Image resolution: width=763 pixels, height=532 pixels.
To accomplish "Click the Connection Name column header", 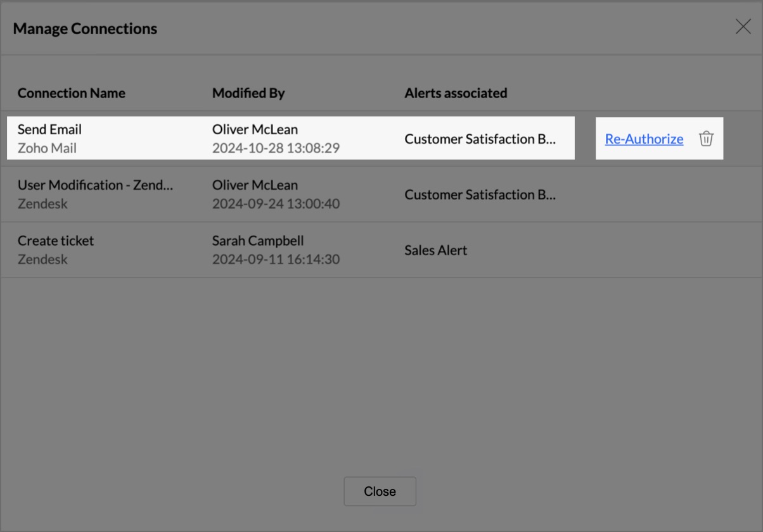I will pos(72,93).
